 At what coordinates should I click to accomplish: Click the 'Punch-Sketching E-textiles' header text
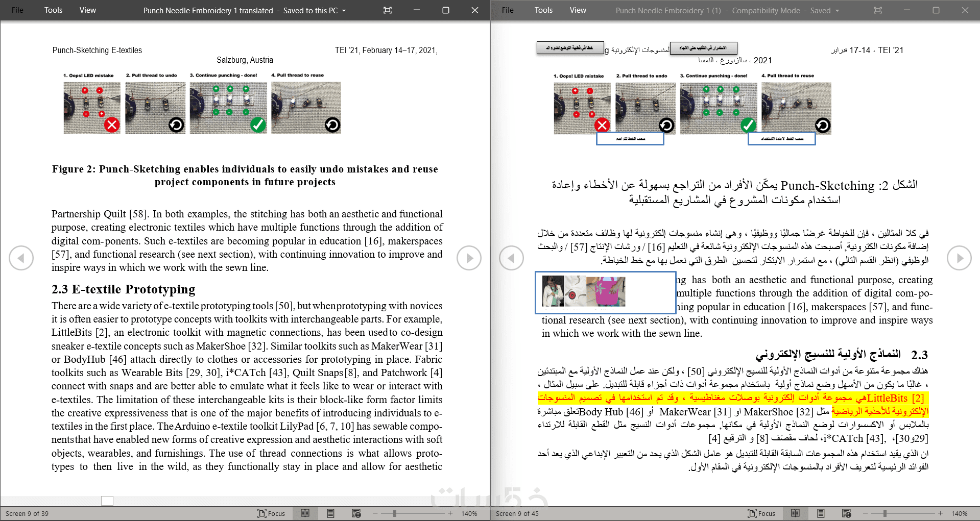pos(97,50)
